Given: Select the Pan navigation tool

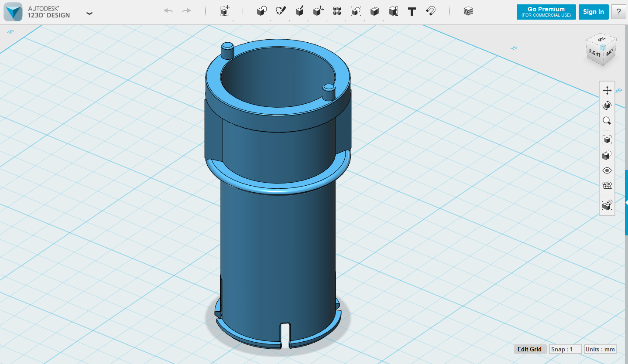Looking at the screenshot, I should click(x=607, y=91).
